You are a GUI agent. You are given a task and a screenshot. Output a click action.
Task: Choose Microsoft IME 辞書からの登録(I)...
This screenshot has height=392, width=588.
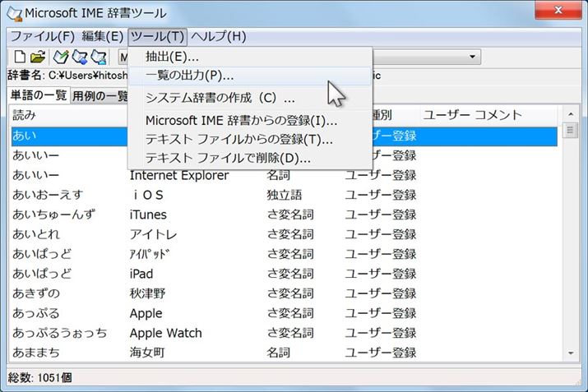tap(250, 121)
